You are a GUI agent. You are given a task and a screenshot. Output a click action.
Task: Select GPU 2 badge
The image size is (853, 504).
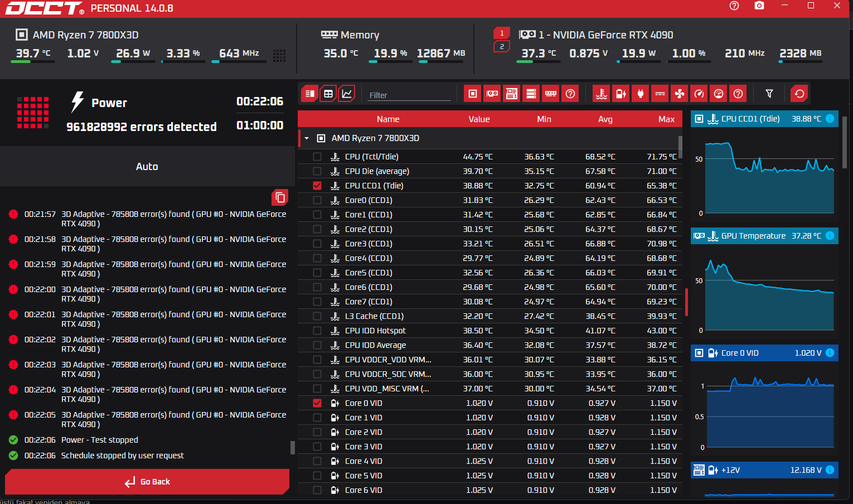click(x=502, y=47)
